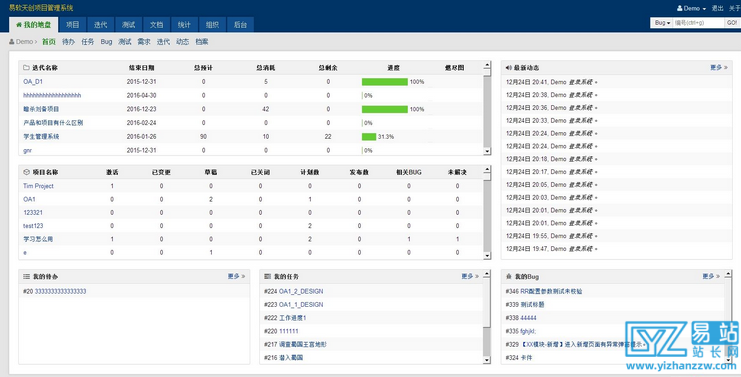The width and height of the screenshot is (741, 377).
Task: Select 档案 in the sub menu
Action: [x=202, y=42]
